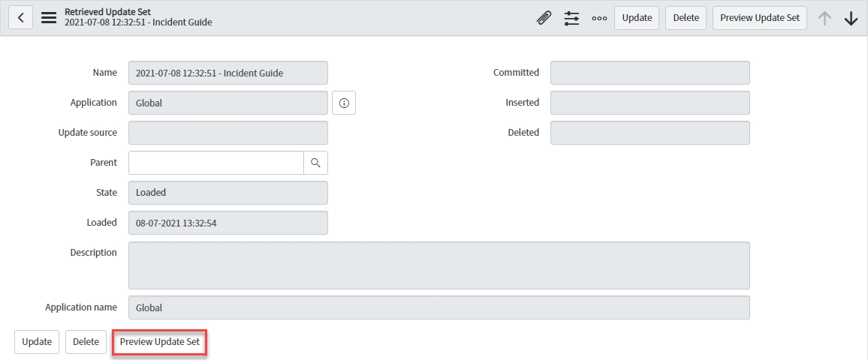Click the Parent field lookup magnifier
Screen dimensions: 868x360
click(x=315, y=163)
